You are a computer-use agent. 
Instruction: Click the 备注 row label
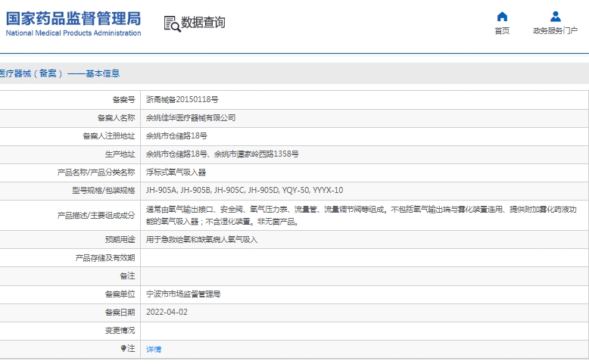pyautogui.click(x=127, y=276)
